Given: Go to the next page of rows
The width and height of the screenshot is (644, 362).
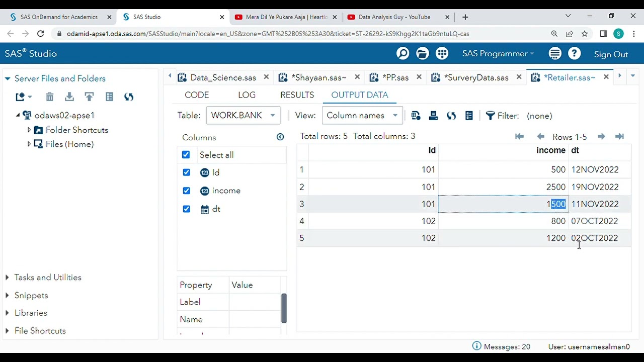Looking at the screenshot, I should [x=601, y=136].
